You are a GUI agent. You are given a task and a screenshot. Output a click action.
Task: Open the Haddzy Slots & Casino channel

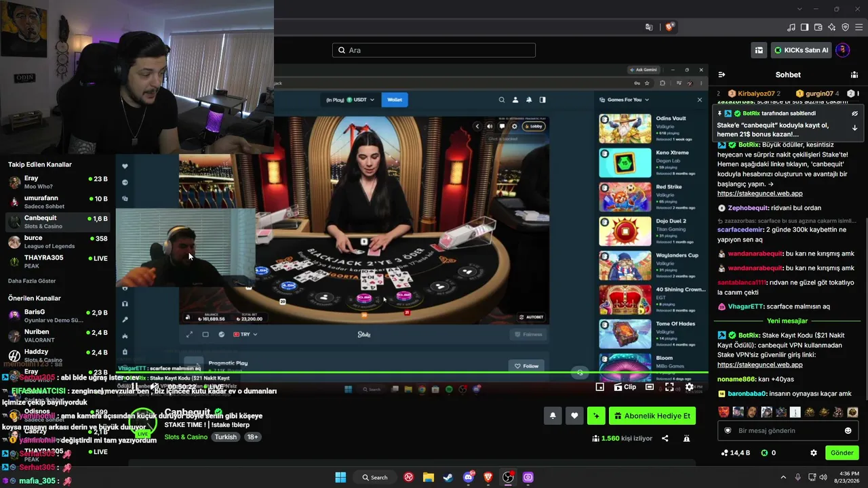click(x=58, y=356)
